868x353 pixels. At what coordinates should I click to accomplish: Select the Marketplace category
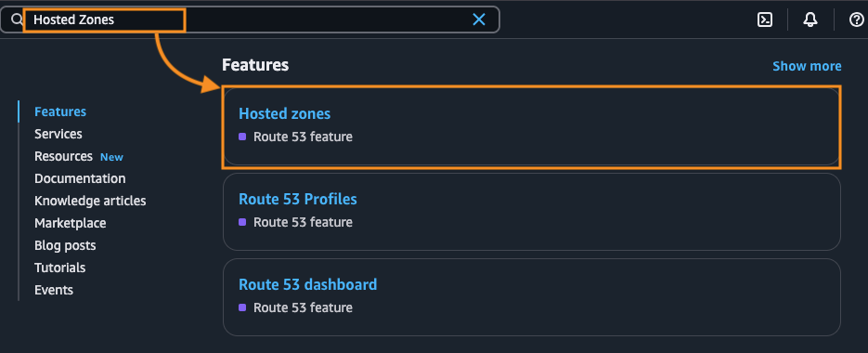(71, 223)
